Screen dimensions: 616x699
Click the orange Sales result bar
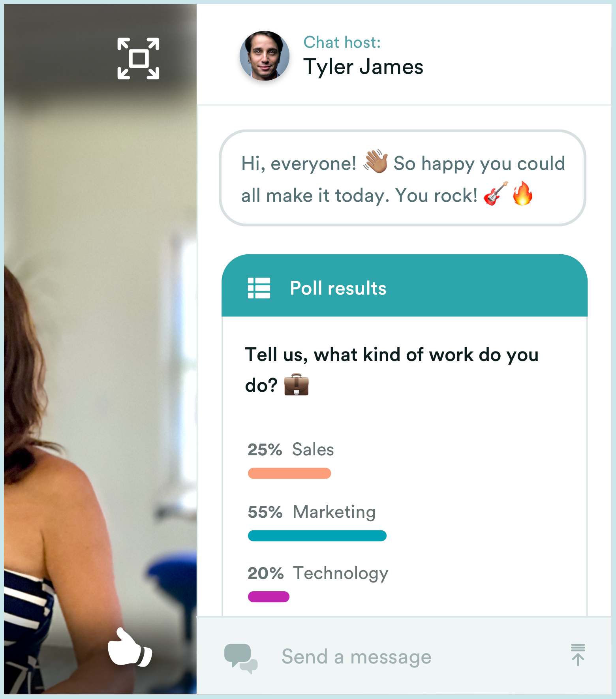coord(289,473)
